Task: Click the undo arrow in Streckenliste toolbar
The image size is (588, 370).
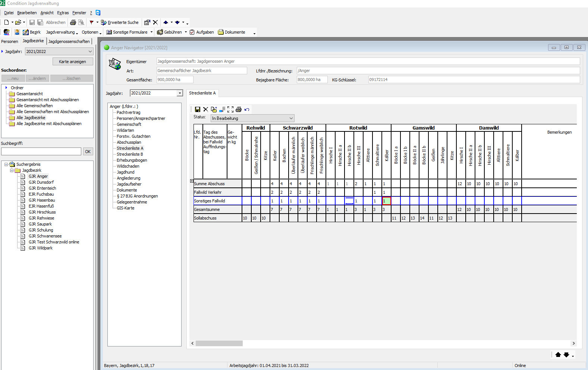Action: 247,109
